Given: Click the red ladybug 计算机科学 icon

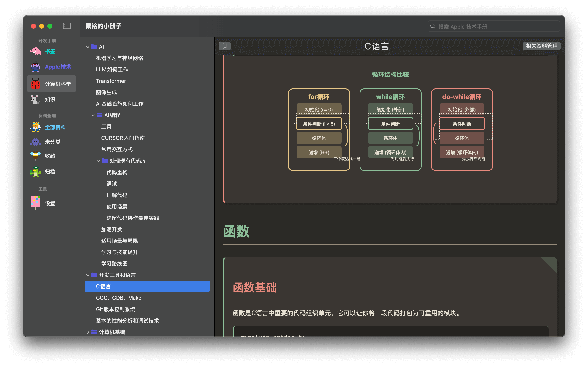Looking at the screenshot, I should (x=36, y=84).
